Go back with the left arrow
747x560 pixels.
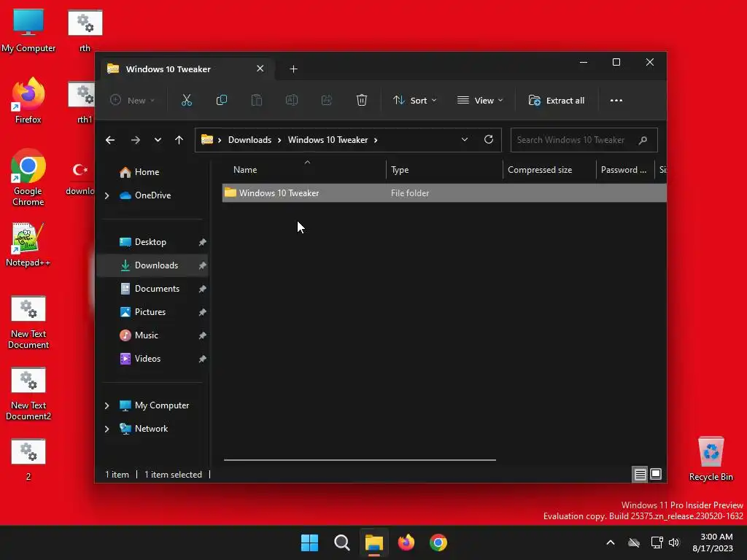coord(110,140)
